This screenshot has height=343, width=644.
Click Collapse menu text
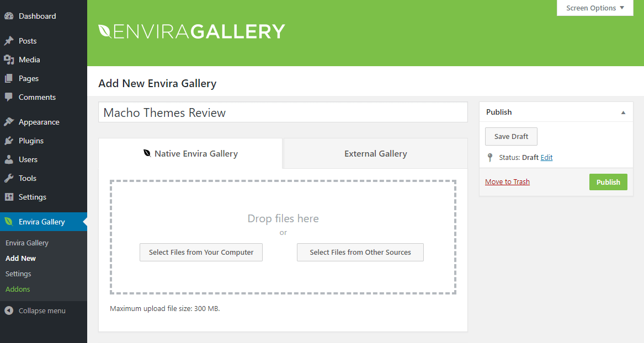click(x=42, y=310)
